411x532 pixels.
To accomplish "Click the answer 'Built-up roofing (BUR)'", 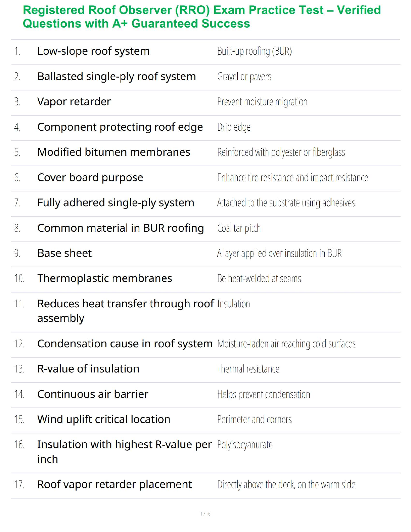I will click(254, 51).
